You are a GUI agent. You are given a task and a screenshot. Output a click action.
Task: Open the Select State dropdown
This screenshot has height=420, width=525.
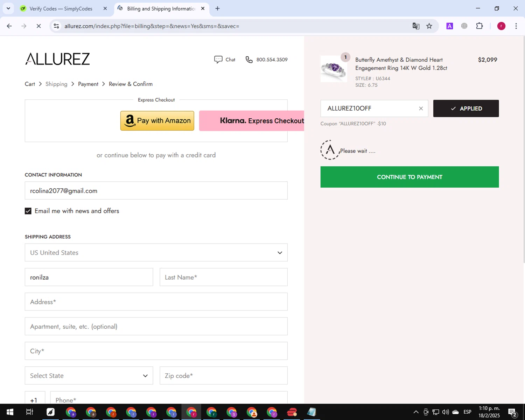pyautogui.click(x=89, y=376)
